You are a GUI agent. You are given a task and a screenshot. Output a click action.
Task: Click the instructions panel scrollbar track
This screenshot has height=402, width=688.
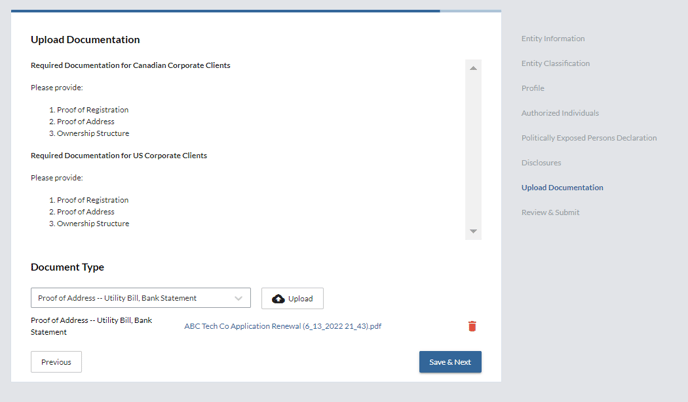[x=473, y=150]
